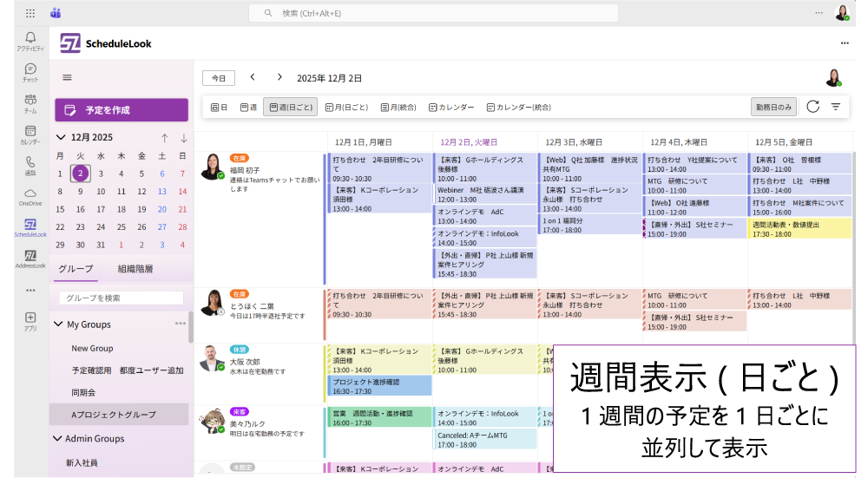Open AddressLook app in the sidebar

30,259
